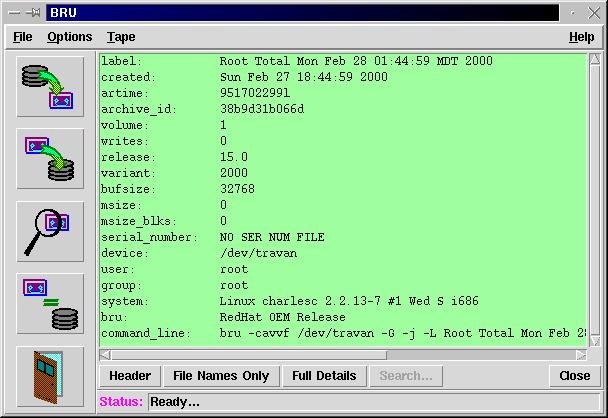Viewport: 608px width, 418px height.
Task: Click the exit door icon
Action: (x=50, y=376)
